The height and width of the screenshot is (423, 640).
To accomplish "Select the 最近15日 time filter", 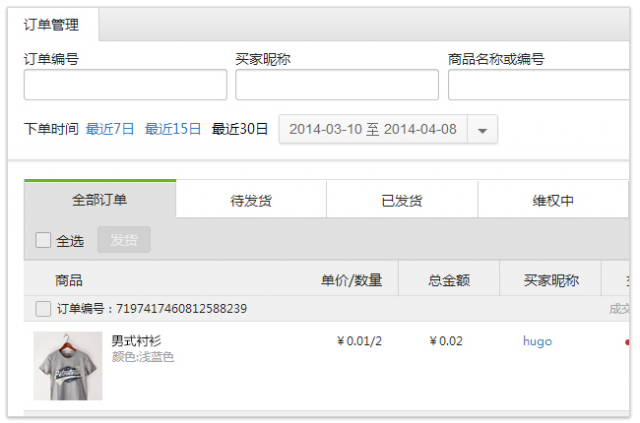I will [172, 129].
